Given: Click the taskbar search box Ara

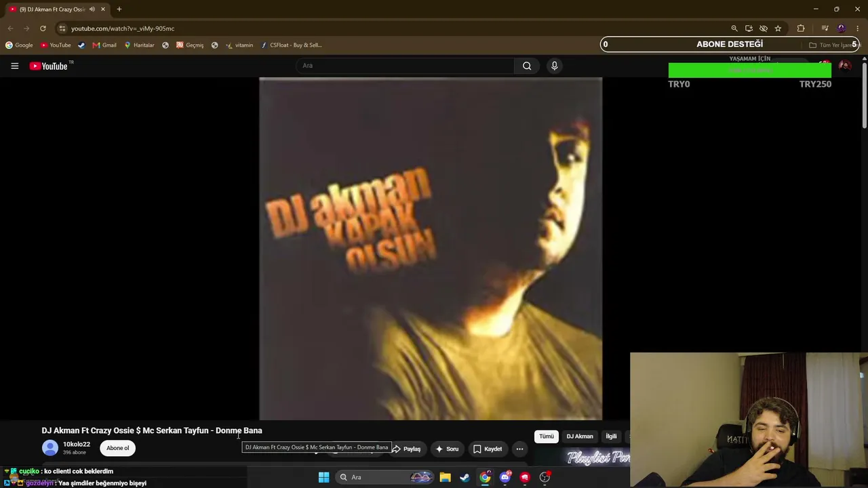Looking at the screenshot, I should (x=384, y=477).
